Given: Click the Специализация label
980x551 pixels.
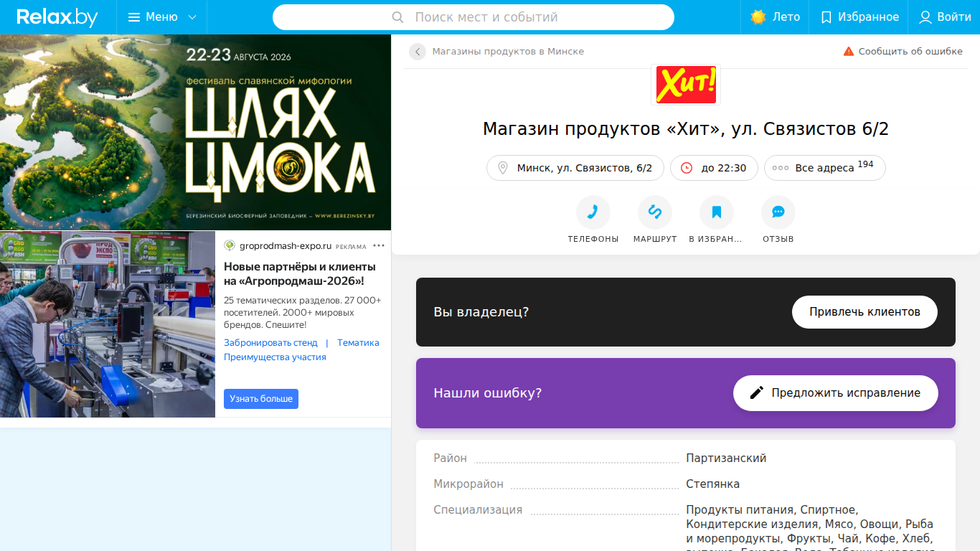Looking at the screenshot, I should pos(478,510).
